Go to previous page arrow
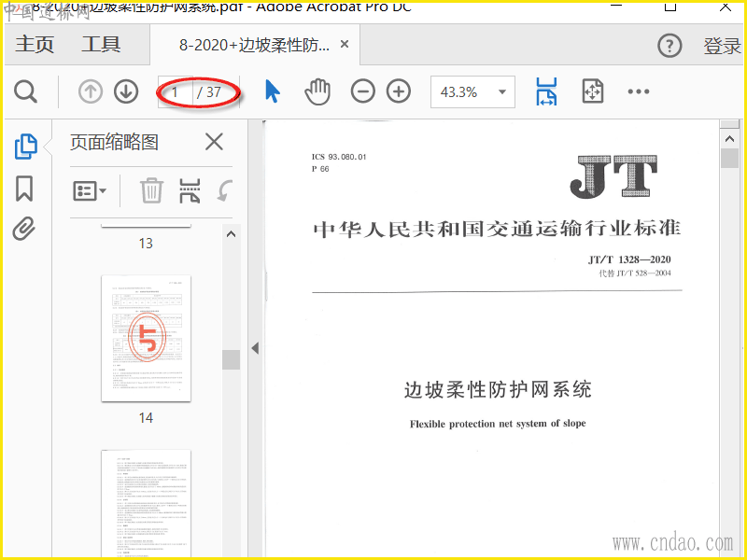747x560 pixels. point(91,91)
